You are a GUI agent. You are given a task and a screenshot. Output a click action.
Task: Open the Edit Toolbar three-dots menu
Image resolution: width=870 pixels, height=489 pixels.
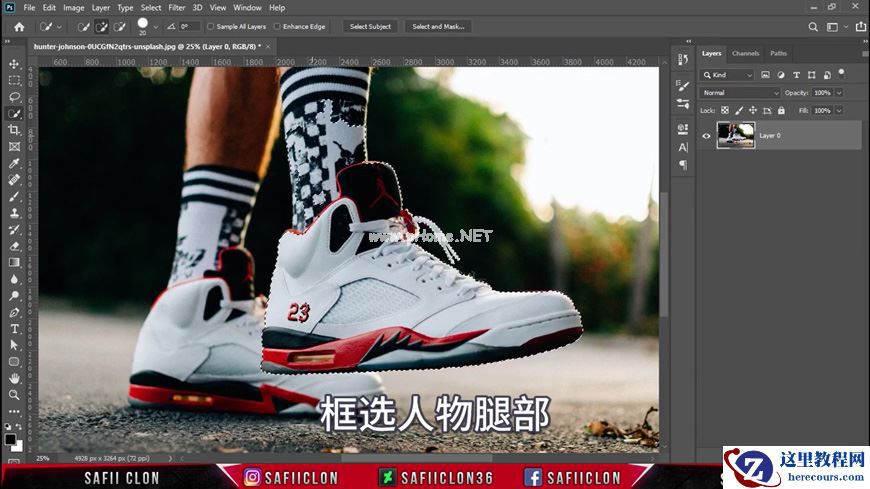pyautogui.click(x=14, y=412)
